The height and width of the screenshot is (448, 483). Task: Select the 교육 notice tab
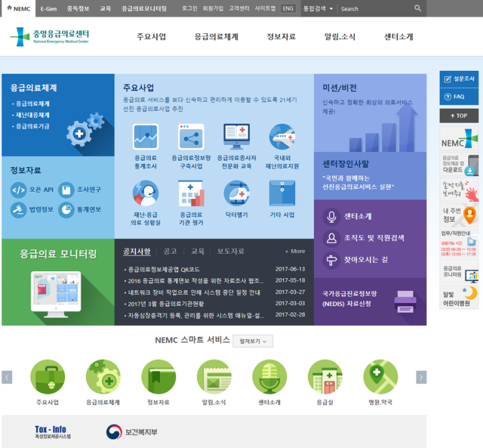[x=198, y=252]
